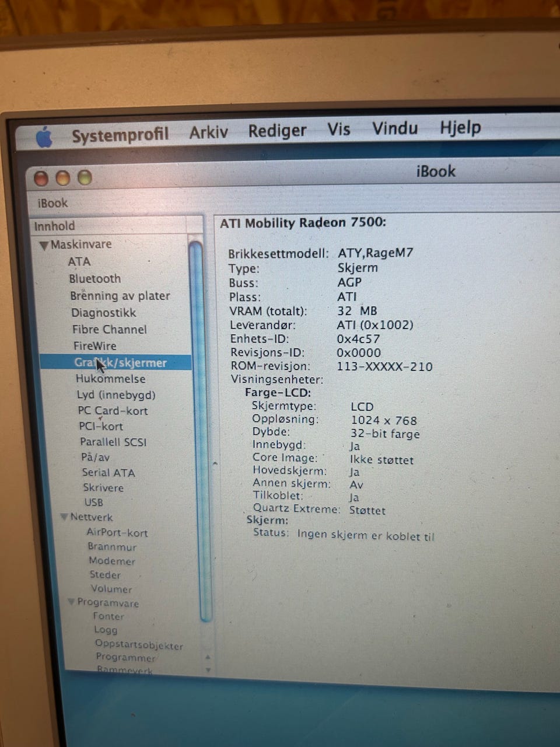Select PC Card-kort in the sidebar
Image resolution: width=560 pixels, height=747 pixels.
113,410
